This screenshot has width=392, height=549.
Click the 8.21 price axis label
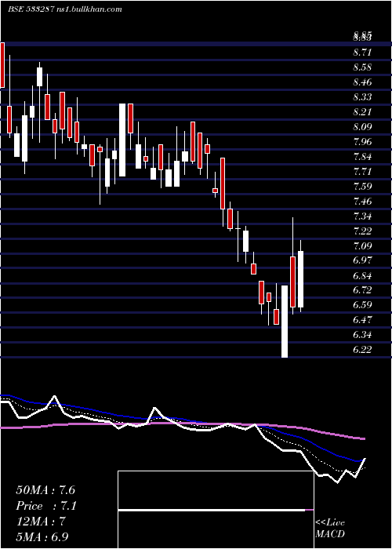[x=362, y=112]
